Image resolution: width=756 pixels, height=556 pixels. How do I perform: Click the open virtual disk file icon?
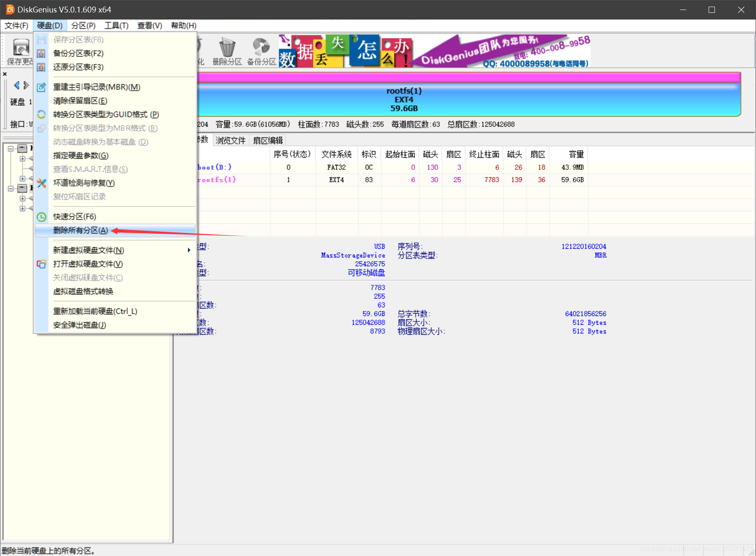click(41, 264)
